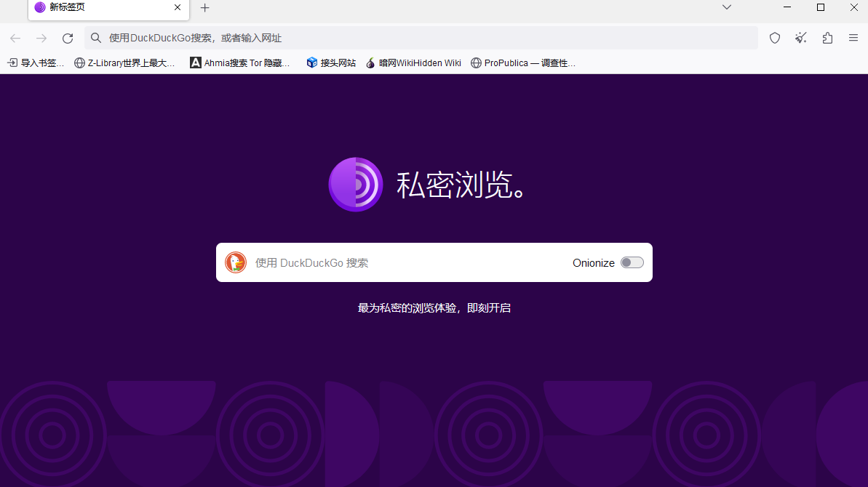Open the hamburger application menu
Image resolution: width=868 pixels, height=487 pixels.
(x=853, y=38)
